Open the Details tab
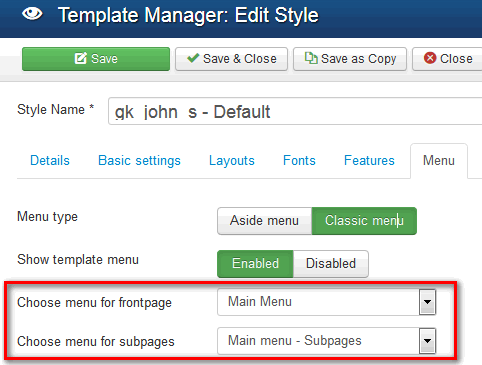The height and width of the screenshot is (365, 482). point(50,161)
